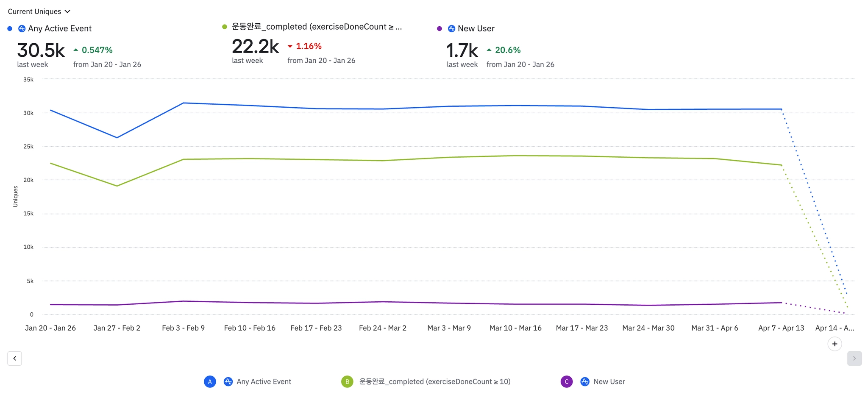The height and width of the screenshot is (395, 868).
Task: Select the 30.5k Any Active Event metric
Action: click(x=41, y=50)
